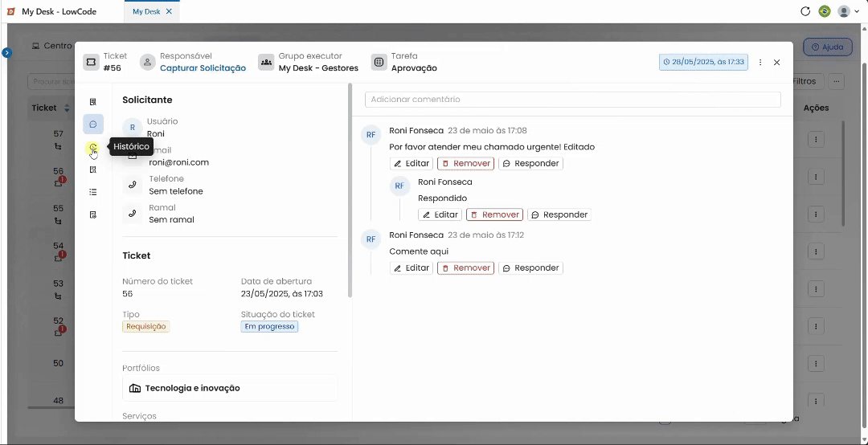Remove the 'Comente aqui' comment
This screenshot has width=868, height=445.
[465, 268]
